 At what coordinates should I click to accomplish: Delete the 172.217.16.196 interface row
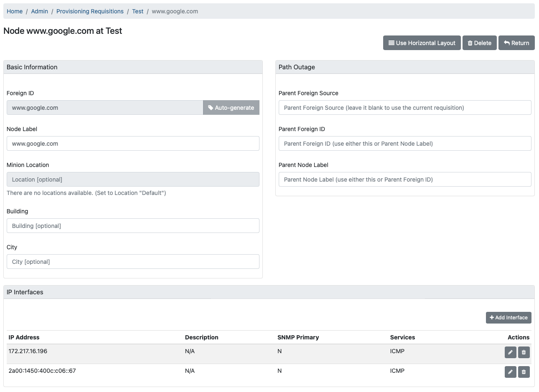(x=524, y=352)
